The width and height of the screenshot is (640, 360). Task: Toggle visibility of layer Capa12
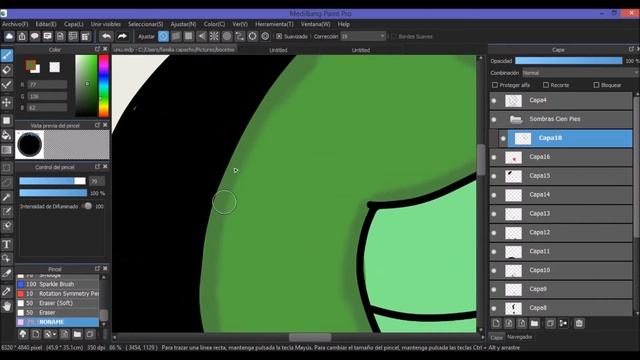point(494,233)
